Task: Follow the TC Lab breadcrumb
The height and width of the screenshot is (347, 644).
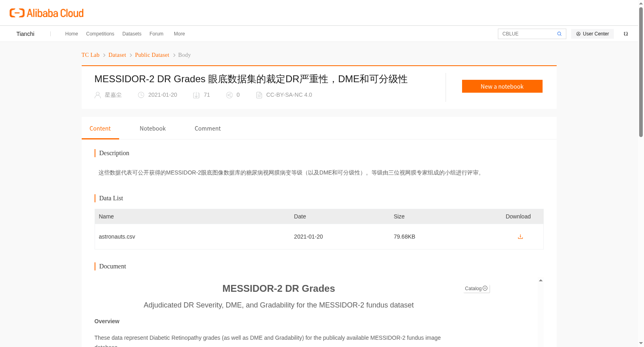Action: point(91,55)
